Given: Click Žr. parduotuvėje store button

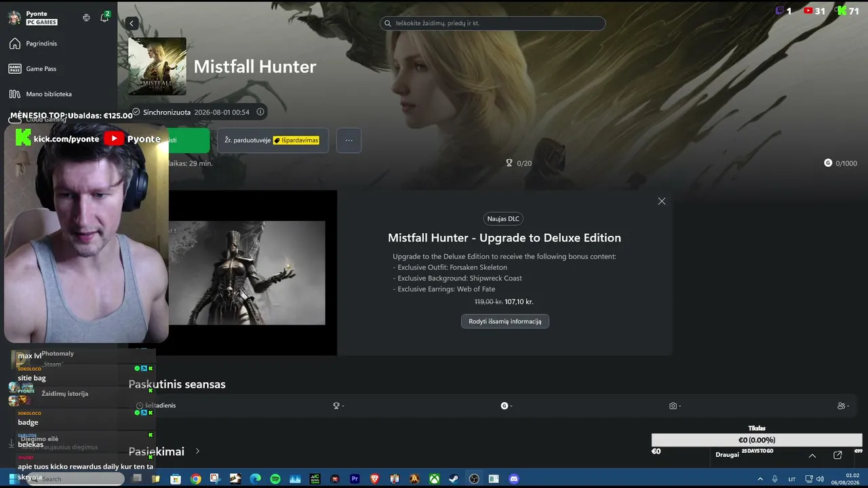Looking at the screenshot, I should [273, 140].
